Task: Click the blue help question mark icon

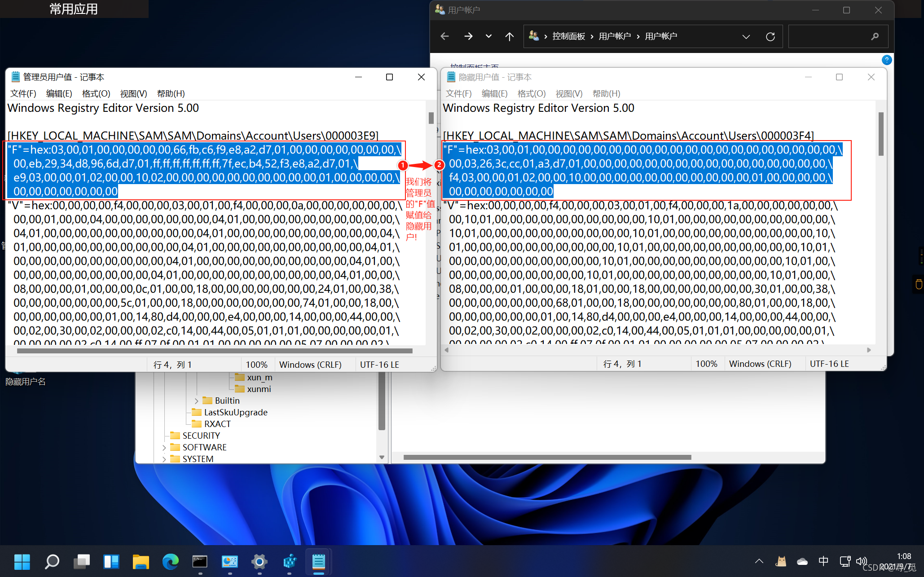Action: (x=886, y=60)
